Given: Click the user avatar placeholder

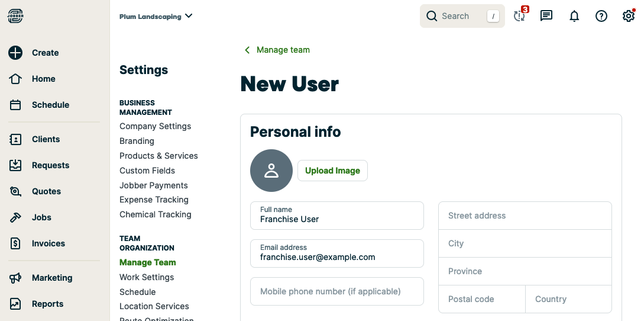Looking at the screenshot, I should click(x=271, y=171).
